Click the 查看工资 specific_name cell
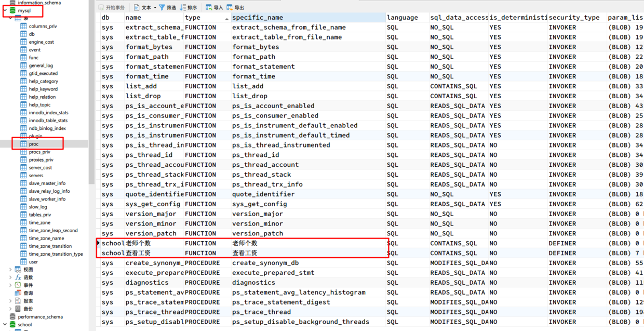This screenshot has width=644, height=331. (308, 253)
